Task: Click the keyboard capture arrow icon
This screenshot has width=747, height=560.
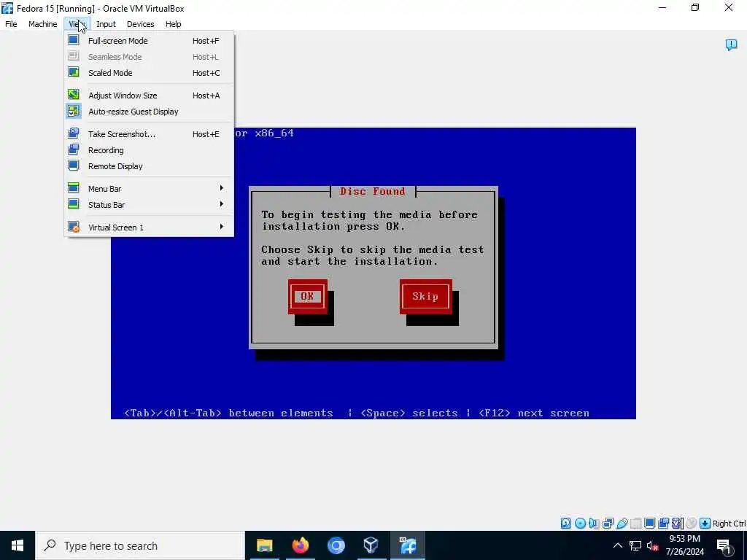Action: 705,524
